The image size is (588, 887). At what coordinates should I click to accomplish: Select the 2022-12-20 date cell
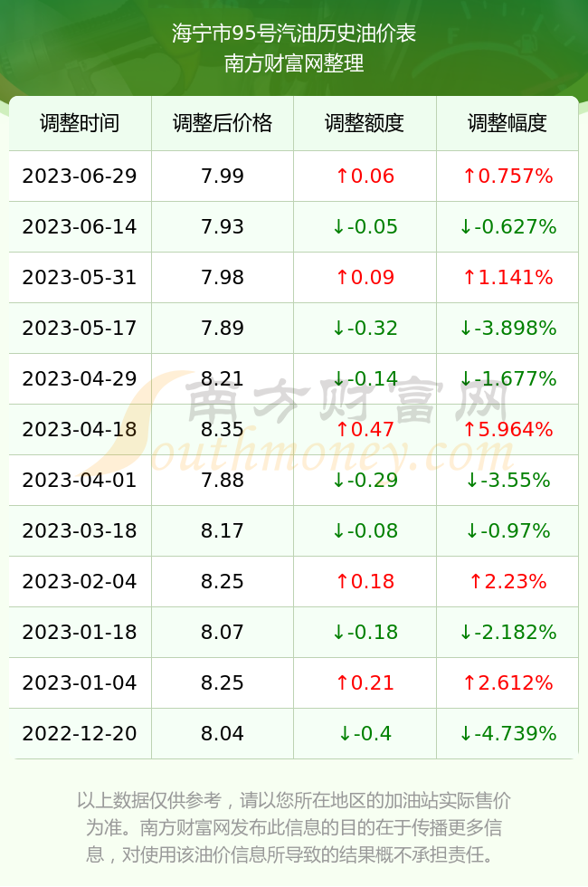[80, 734]
